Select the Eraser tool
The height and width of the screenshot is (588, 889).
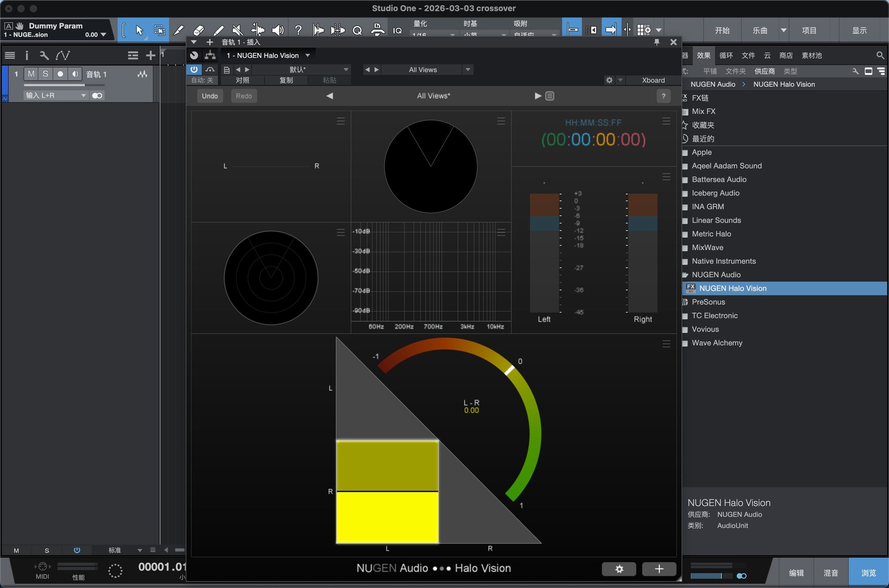(199, 31)
